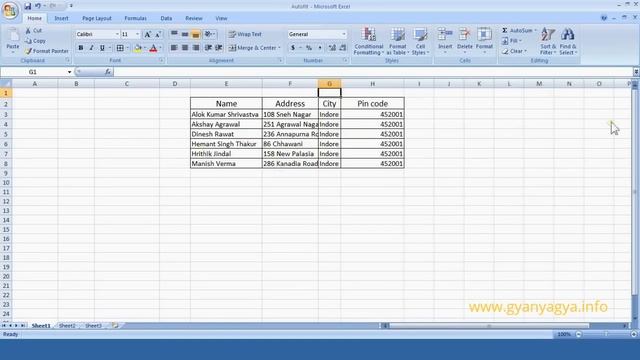Open Sheet2 worksheet tab
Viewport: 640px width, 360px height.
pyautogui.click(x=67, y=326)
